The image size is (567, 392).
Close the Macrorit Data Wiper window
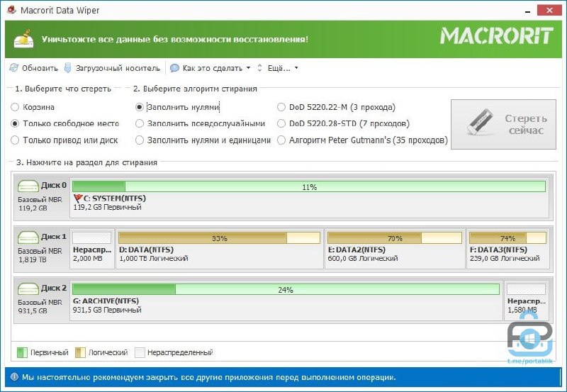[x=549, y=11]
